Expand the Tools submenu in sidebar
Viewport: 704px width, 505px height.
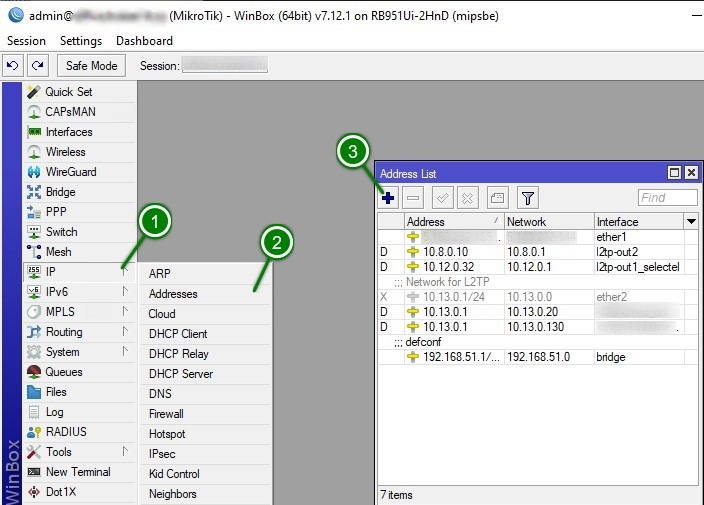point(58,452)
